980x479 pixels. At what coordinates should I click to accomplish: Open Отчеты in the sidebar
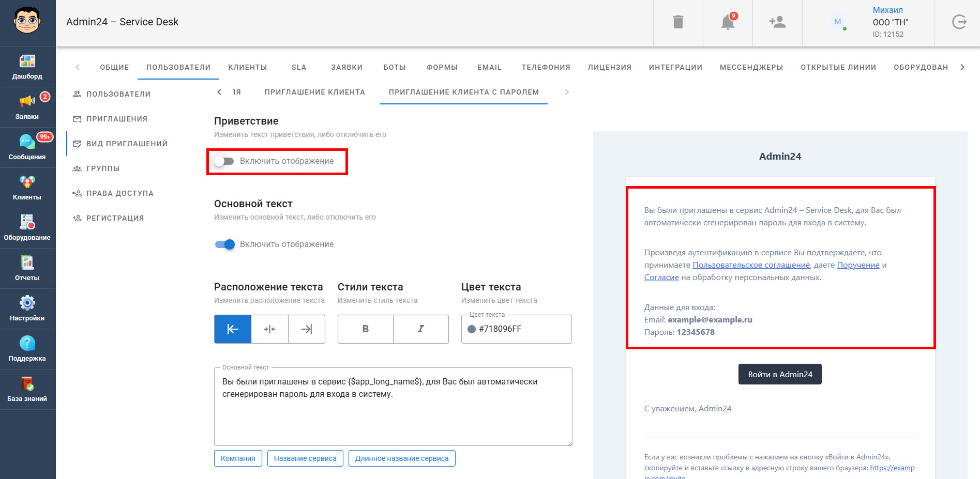(27, 269)
